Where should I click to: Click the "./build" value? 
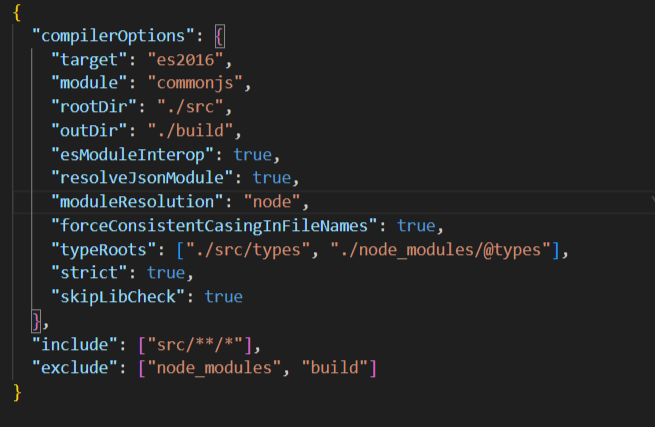click(190, 131)
